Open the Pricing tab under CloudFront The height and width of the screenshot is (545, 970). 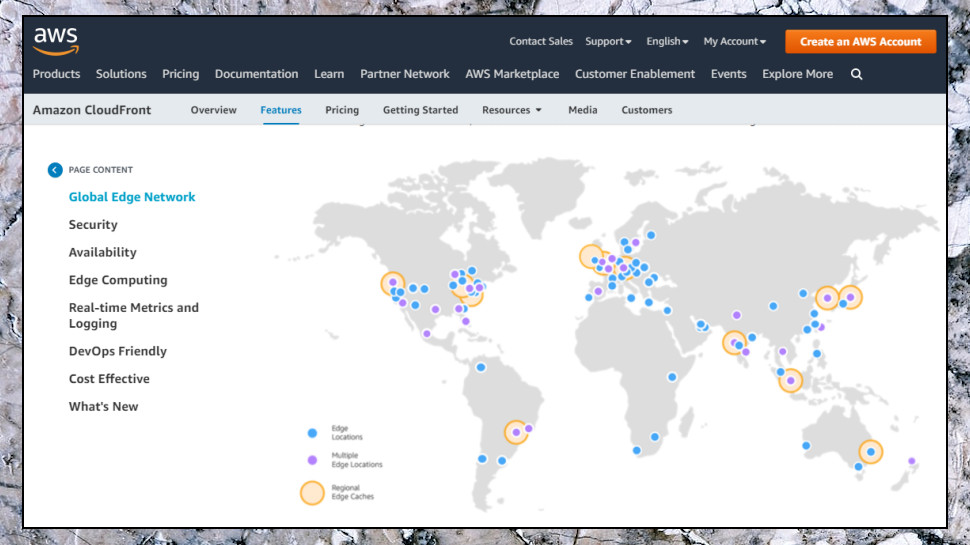click(x=342, y=109)
